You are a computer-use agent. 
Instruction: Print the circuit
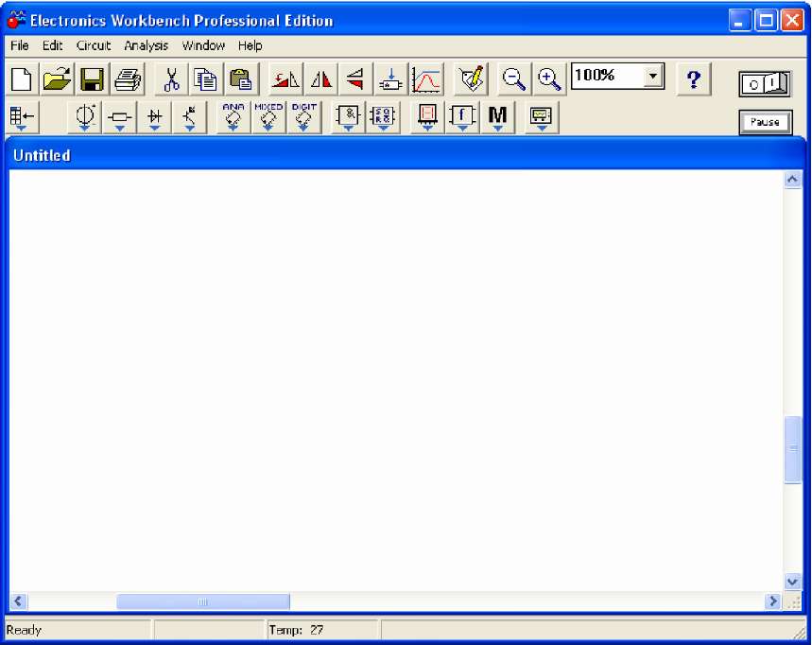click(x=128, y=79)
